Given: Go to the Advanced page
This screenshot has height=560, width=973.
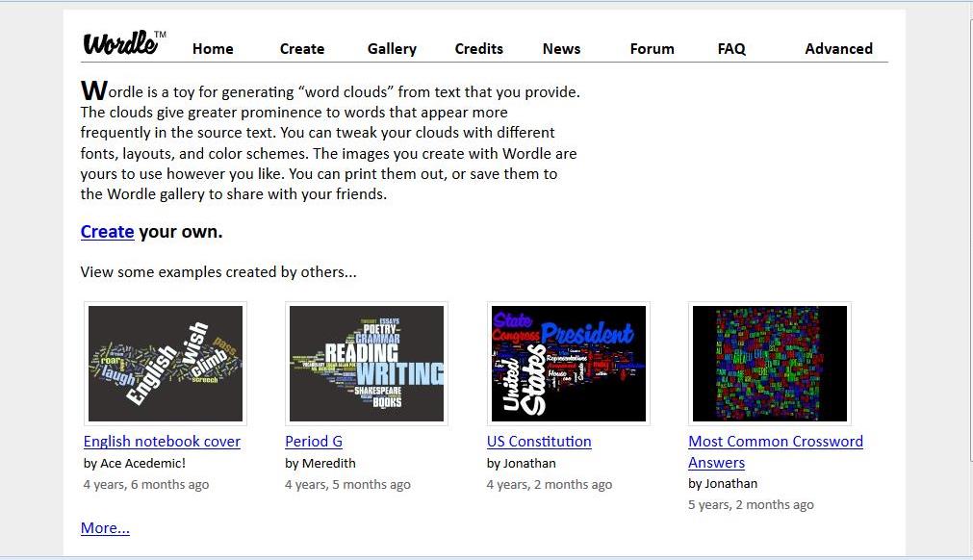Looking at the screenshot, I should [838, 49].
